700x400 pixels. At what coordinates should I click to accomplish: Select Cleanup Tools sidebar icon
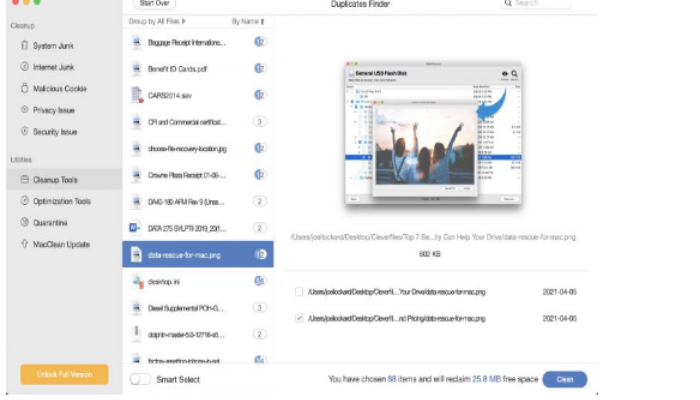click(x=25, y=179)
